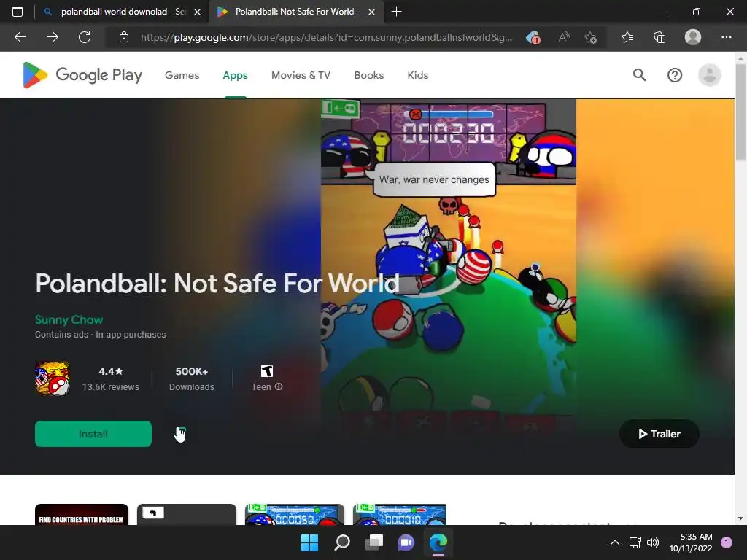This screenshot has height=560, width=747.
Task: Open notification center badge
Action: tap(727, 542)
